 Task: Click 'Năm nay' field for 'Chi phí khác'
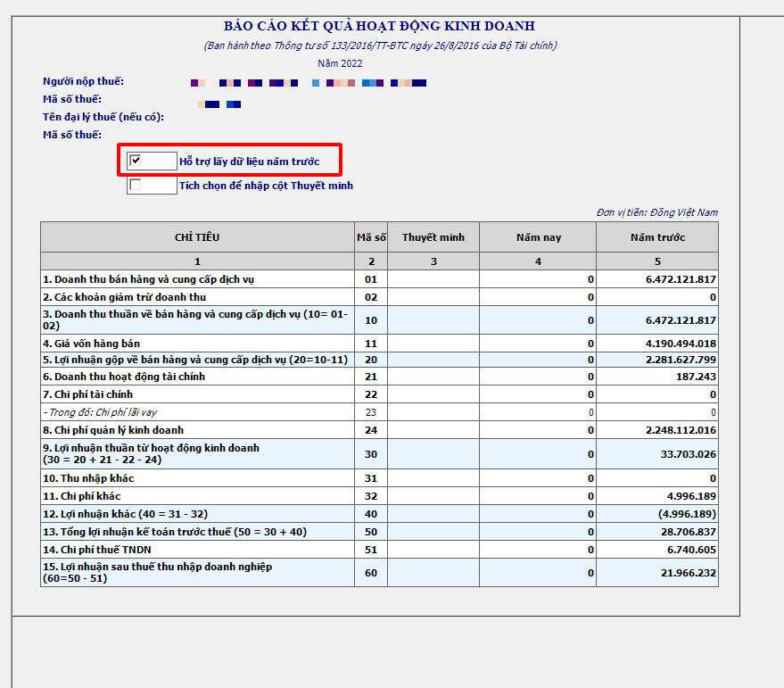pyautogui.click(x=537, y=496)
